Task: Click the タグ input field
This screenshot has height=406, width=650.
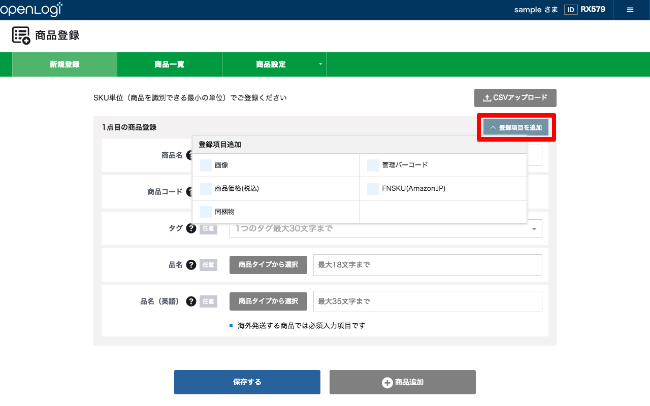Action: point(386,229)
